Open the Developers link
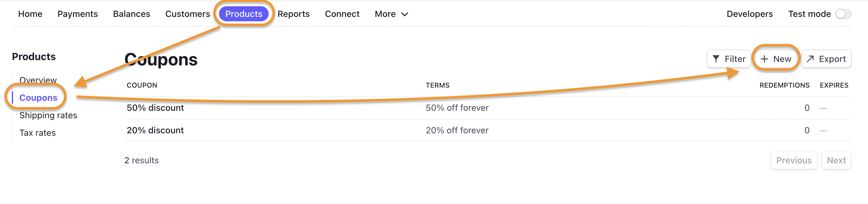Viewport: 868px width, 204px height. click(x=749, y=14)
